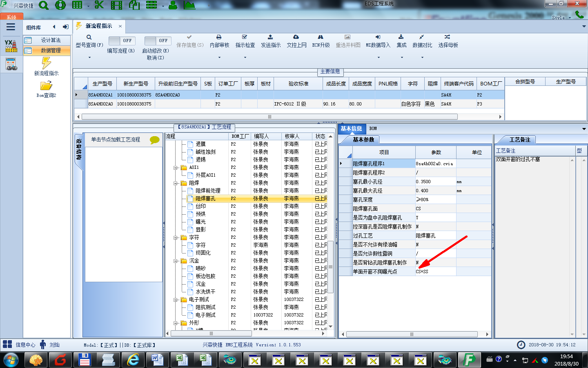Click the green magnifier search icon
The width and height of the screenshot is (588, 368).
(x=43, y=5)
